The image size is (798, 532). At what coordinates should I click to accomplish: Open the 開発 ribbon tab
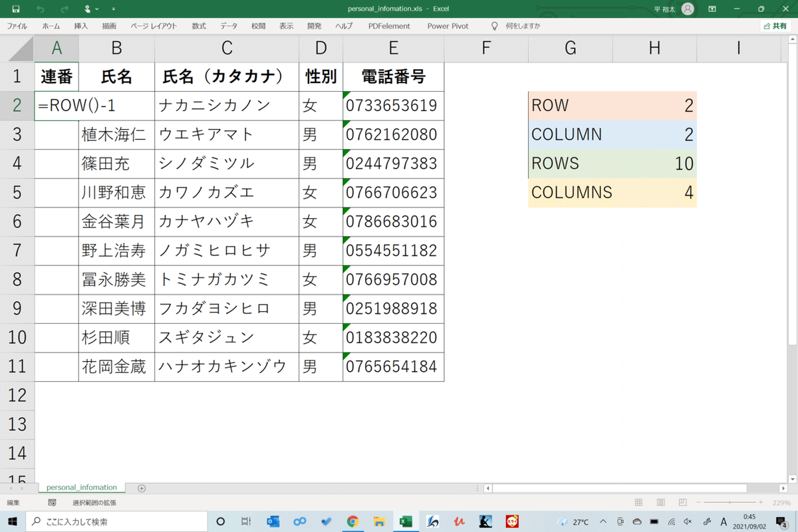click(314, 26)
